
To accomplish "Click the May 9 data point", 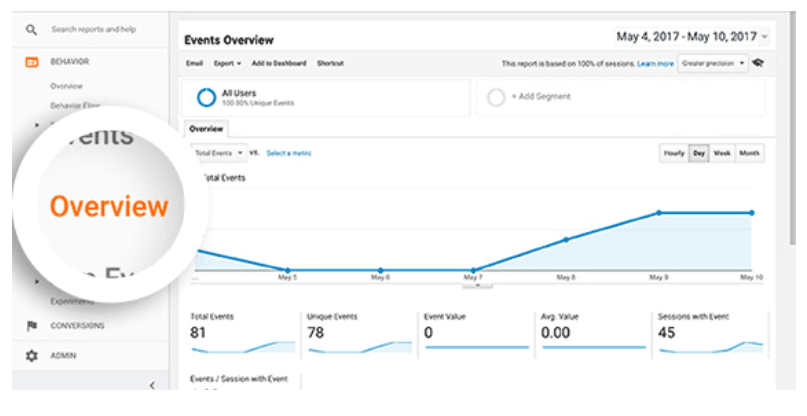I will 659,213.
